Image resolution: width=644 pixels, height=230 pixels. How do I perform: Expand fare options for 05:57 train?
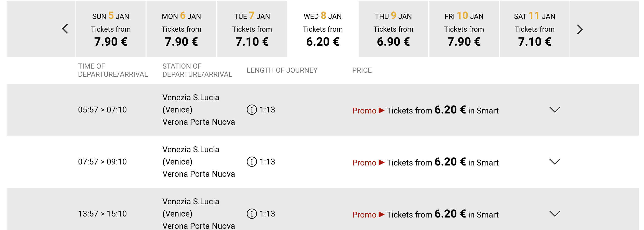[x=555, y=110]
